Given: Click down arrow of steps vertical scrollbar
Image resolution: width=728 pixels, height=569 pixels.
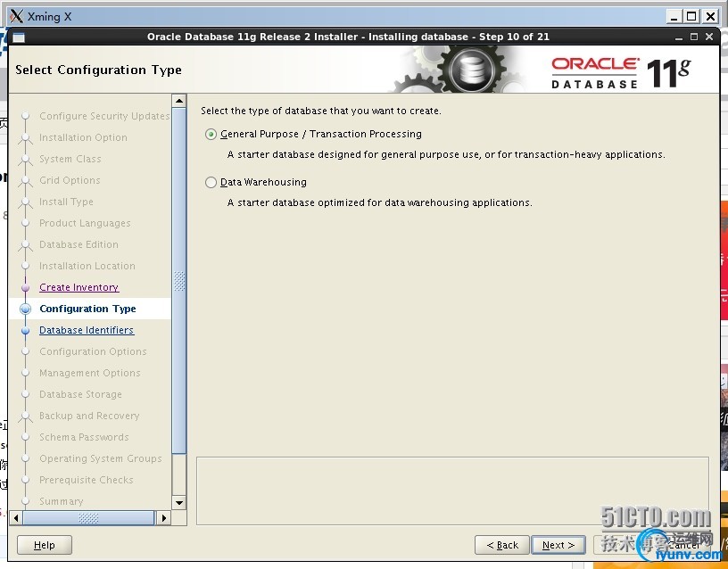Looking at the screenshot, I should coord(178,503).
